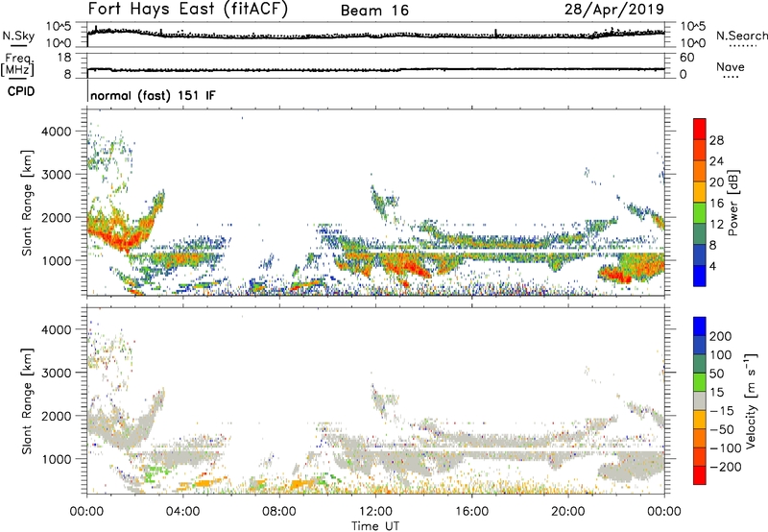Screen dimensions: 768x532
Task: Click the '1000' tick on velocity panel
Action: coord(57,459)
